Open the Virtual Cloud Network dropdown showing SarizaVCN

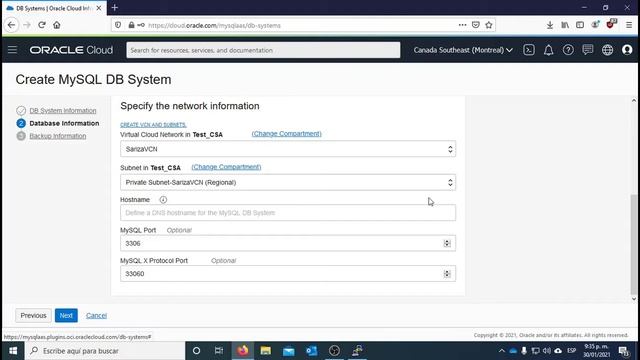coord(288,149)
